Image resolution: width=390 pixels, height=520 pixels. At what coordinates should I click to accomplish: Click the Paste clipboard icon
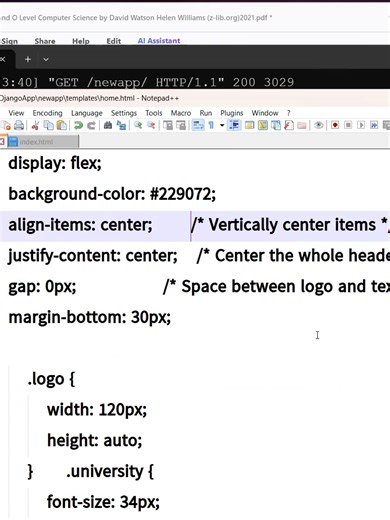pos(62,125)
